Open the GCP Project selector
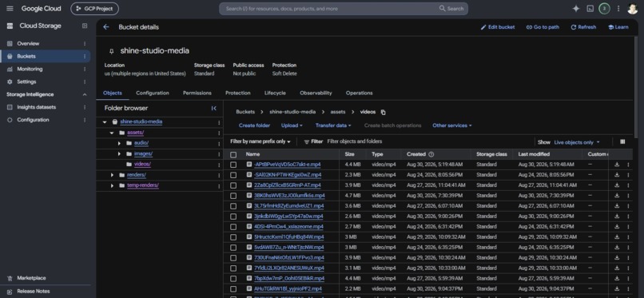 [94, 9]
